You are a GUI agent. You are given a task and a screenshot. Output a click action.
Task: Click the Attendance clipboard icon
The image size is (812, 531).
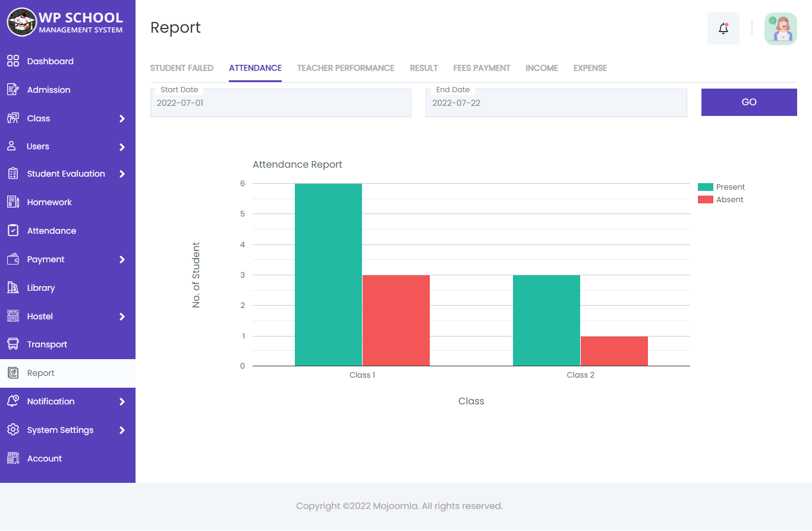[13, 231]
